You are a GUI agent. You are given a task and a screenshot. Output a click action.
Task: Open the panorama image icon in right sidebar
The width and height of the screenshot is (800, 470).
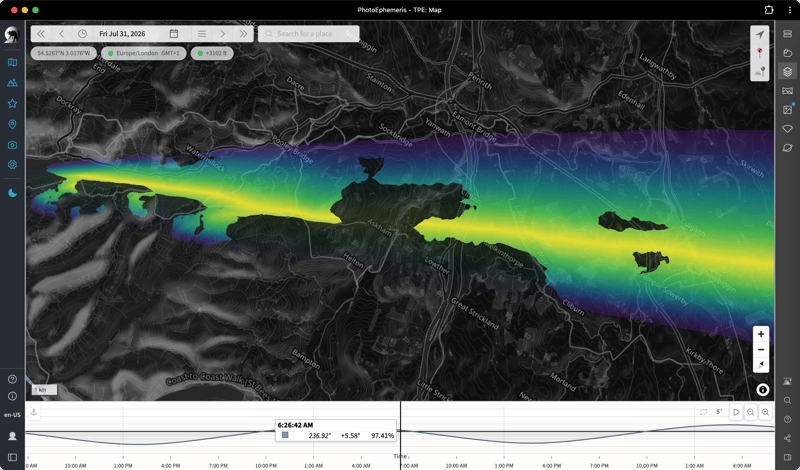tap(787, 91)
